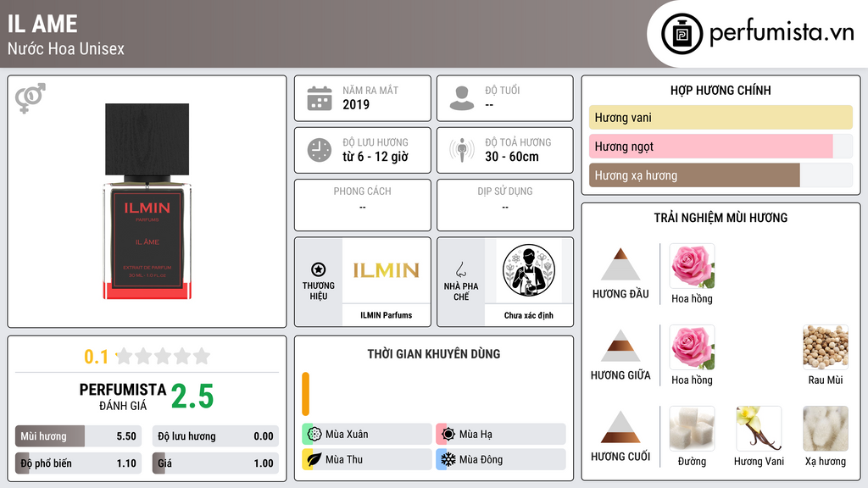Click the five-star user rating row
The height and width of the screenshot is (488, 868).
[x=164, y=356]
